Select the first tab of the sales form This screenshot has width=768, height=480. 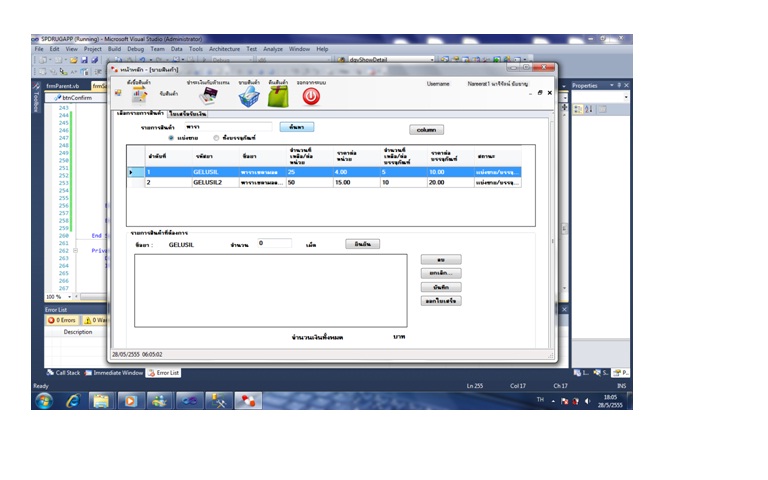(x=140, y=113)
